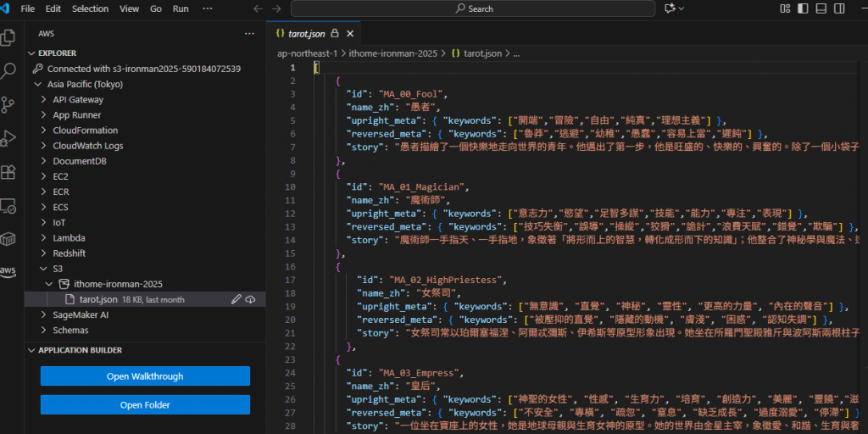Collapse Asia Pacific (Tokyo) region node

tap(37, 85)
